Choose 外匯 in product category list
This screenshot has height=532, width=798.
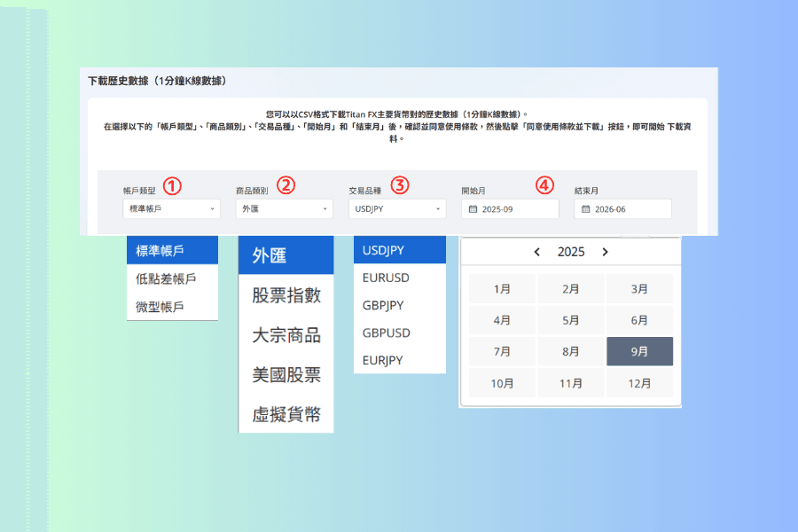point(286,255)
